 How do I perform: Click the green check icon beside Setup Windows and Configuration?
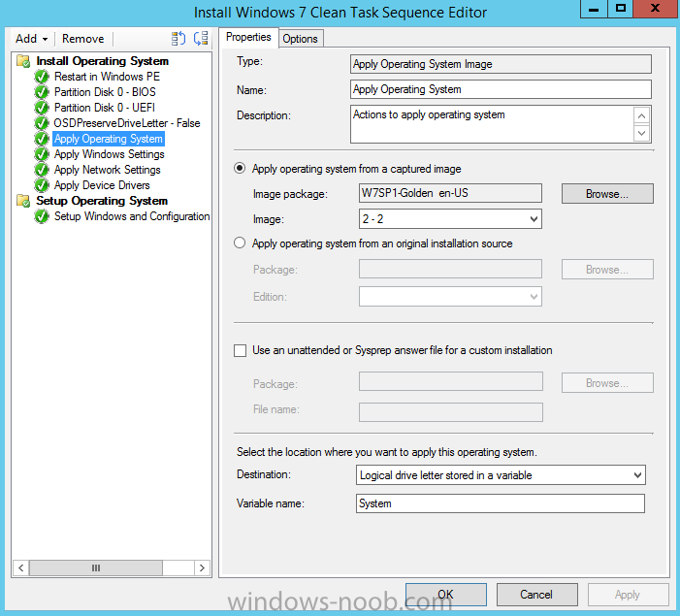[42, 216]
